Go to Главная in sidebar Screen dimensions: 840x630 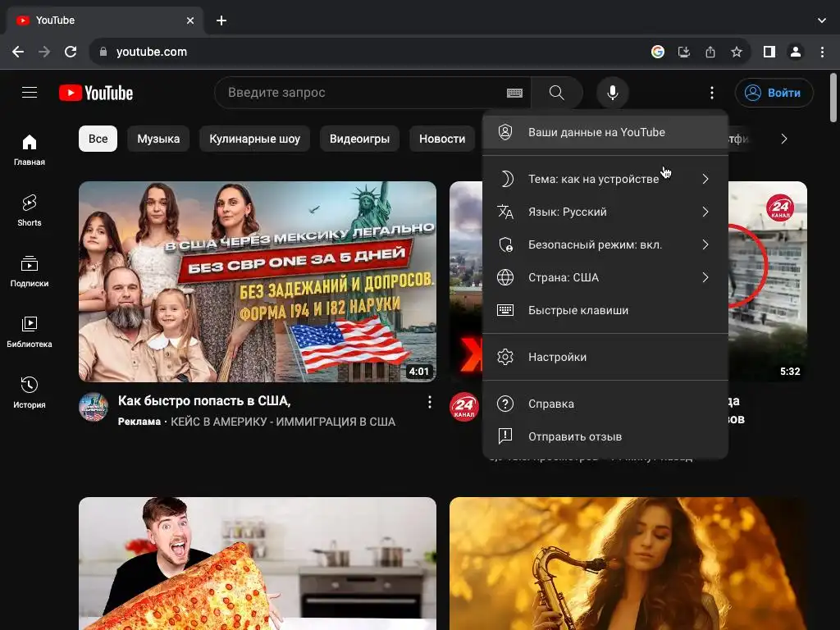(30, 149)
